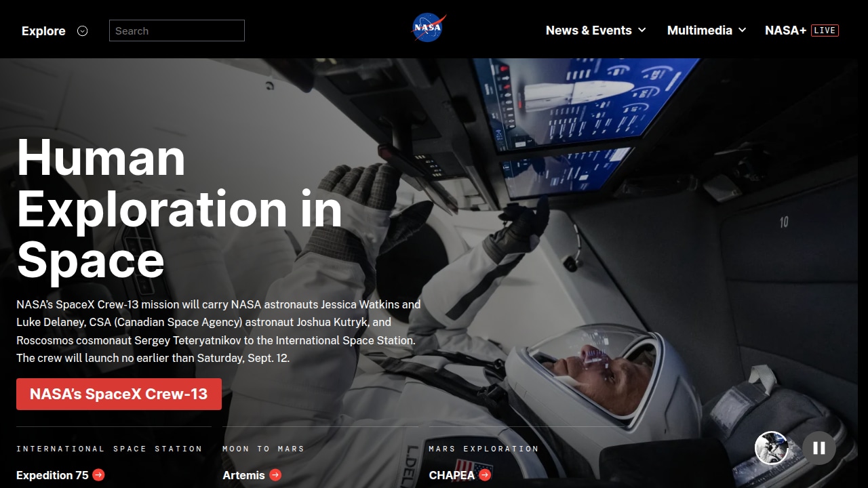
Task: Focus the Search input field
Action: pos(177,30)
